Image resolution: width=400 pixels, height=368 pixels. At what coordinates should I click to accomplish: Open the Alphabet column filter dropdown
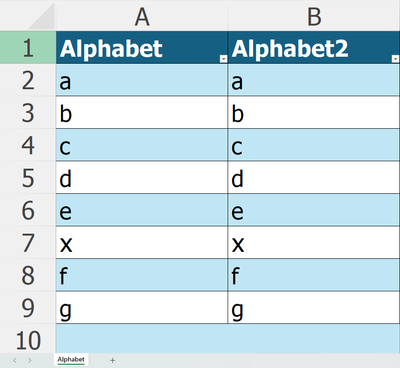pyautogui.click(x=223, y=59)
